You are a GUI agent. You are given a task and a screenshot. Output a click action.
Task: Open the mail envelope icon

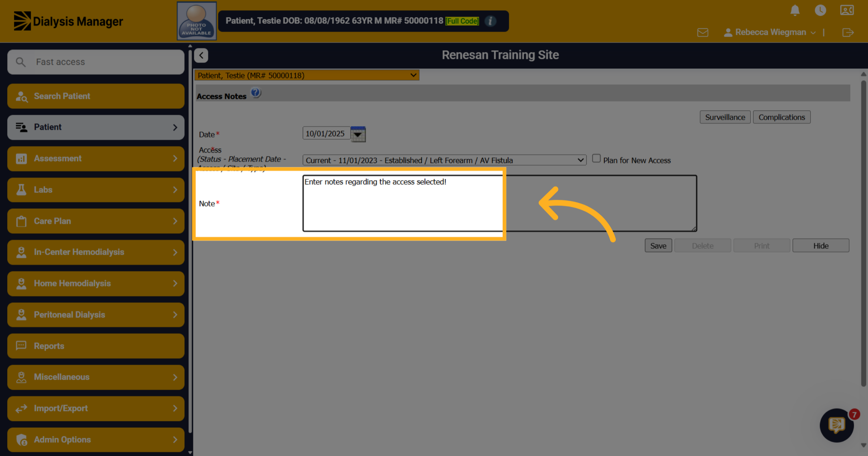(x=703, y=33)
